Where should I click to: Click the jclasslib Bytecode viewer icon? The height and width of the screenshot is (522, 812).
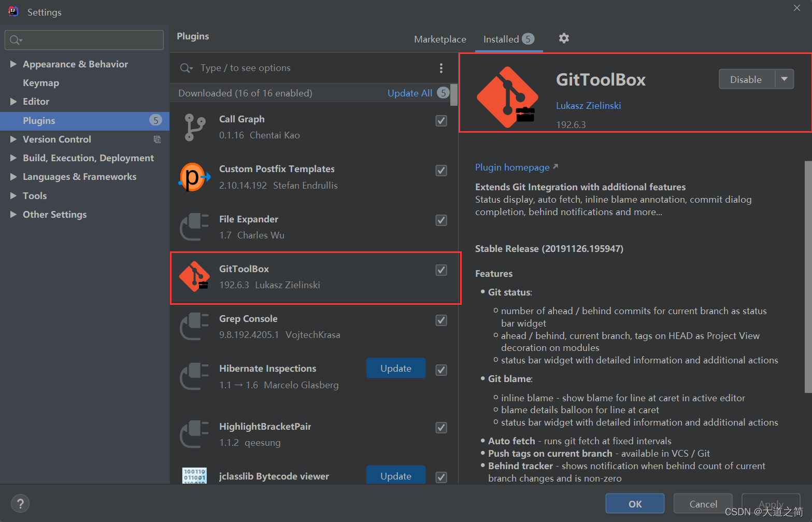coord(194,475)
